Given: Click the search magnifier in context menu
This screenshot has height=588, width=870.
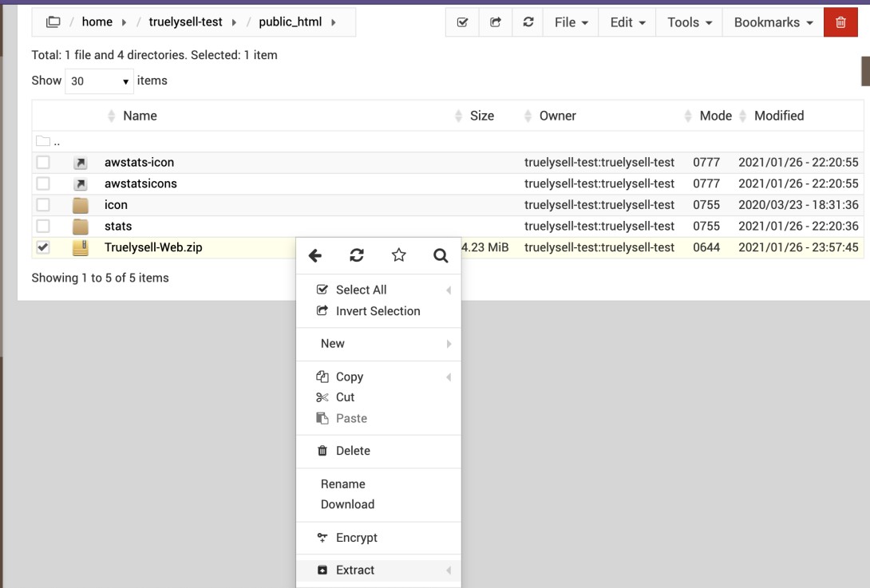Looking at the screenshot, I should tap(441, 255).
